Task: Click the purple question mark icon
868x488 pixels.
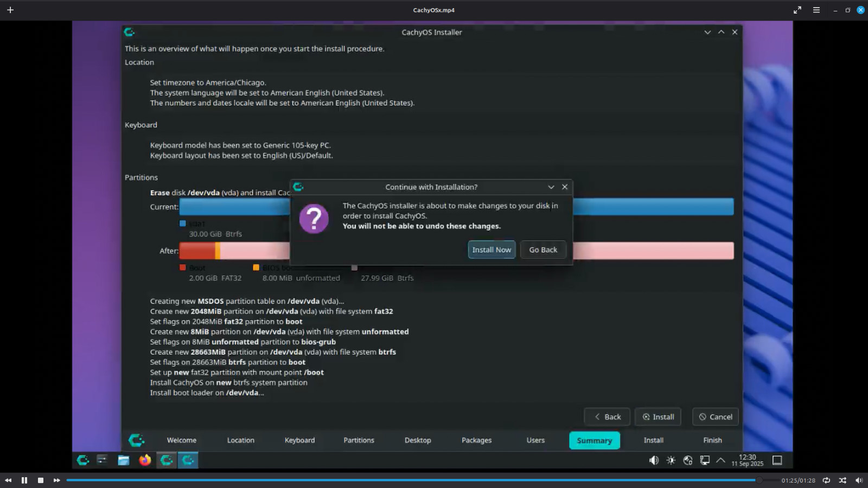Action: tap(314, 219)
